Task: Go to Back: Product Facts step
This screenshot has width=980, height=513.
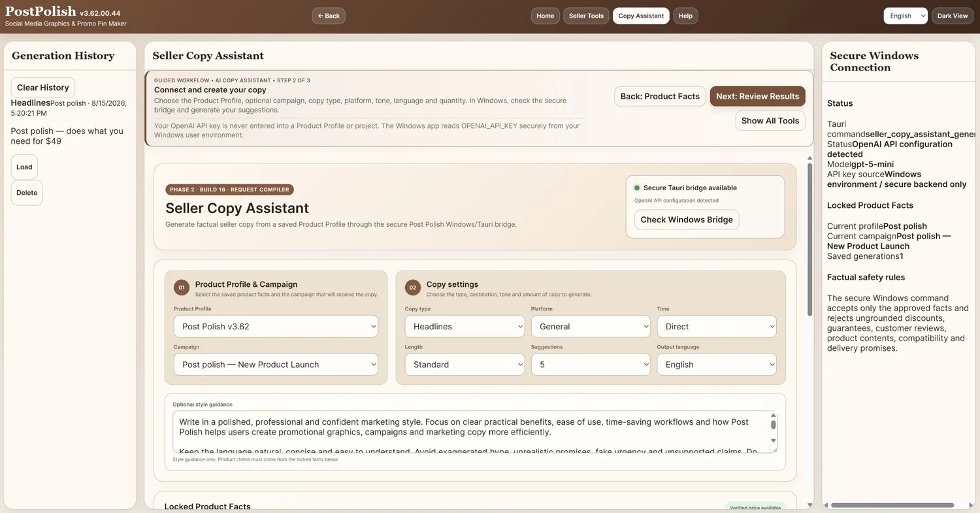Action: point(660,96)
